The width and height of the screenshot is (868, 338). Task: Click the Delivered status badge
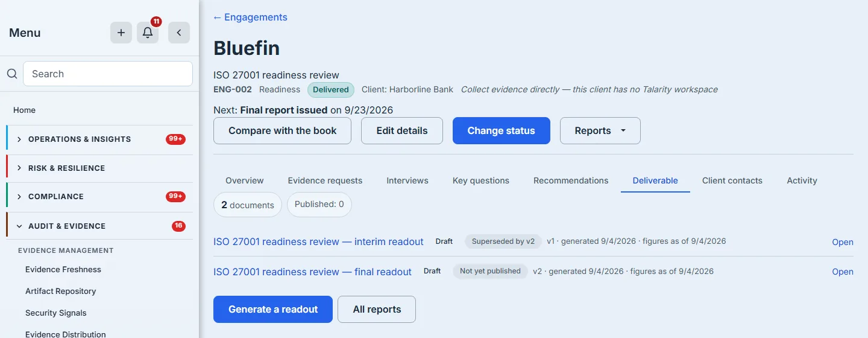click(x=331, y=89)
